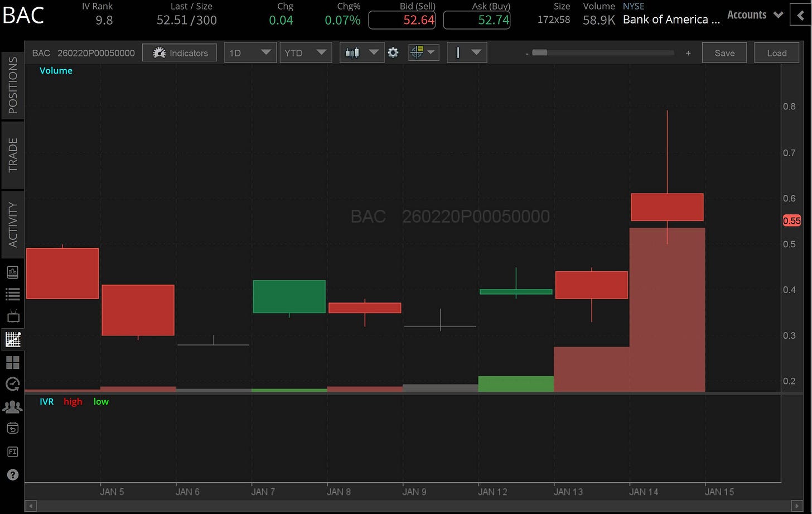Click the JAN 14 date label

click(644, 492)
